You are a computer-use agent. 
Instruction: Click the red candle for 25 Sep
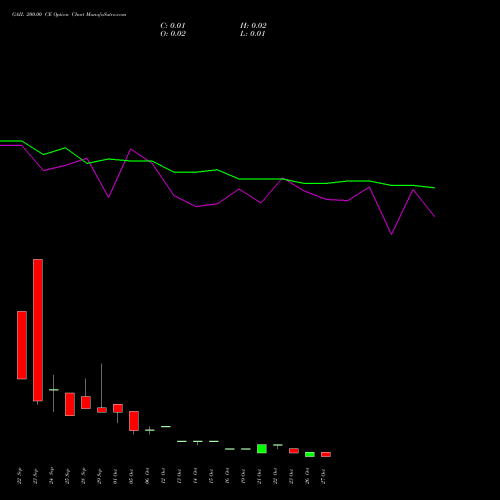[70, 404]
